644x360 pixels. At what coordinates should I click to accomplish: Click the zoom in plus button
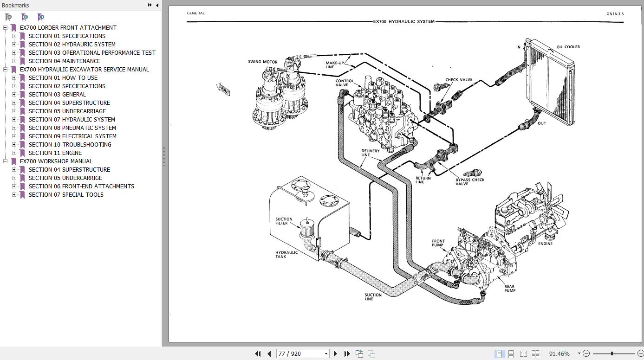[640, 354]
